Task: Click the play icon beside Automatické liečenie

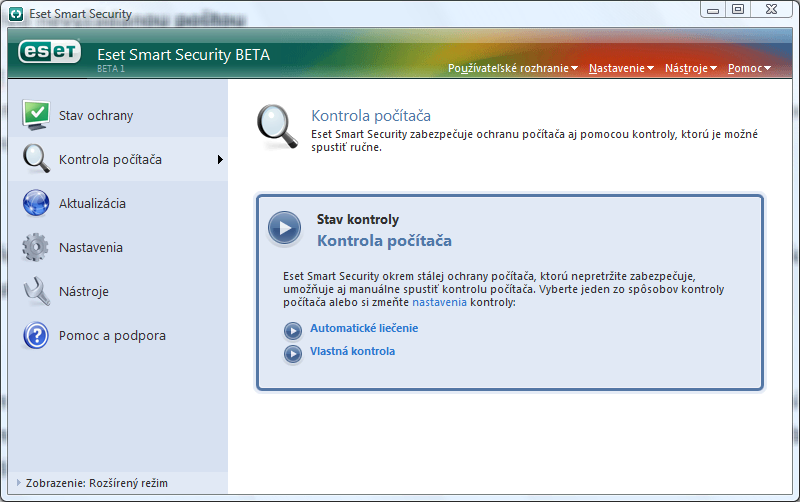Action: [293, 331]
